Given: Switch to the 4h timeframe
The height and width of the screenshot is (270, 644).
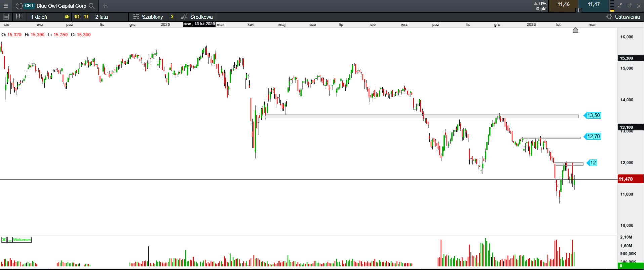Looking at the screenshot, I should [x=67, y=17].
